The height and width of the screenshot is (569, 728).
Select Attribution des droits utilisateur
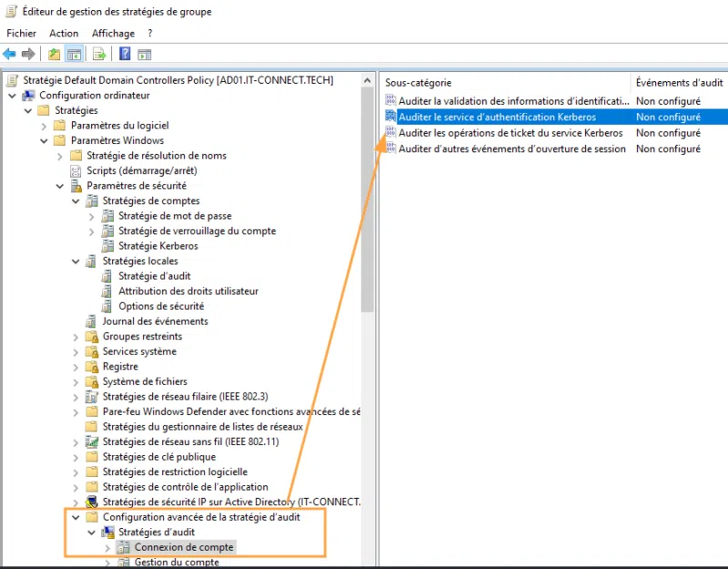click(x=188, y=291)
